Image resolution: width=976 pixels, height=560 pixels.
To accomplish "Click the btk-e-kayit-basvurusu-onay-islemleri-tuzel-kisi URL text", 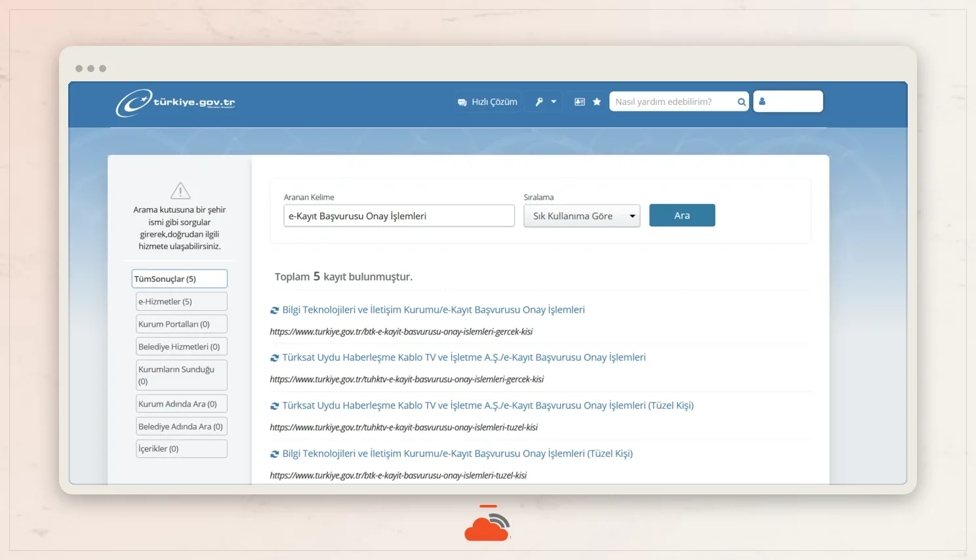I will (x=398, y=475).
